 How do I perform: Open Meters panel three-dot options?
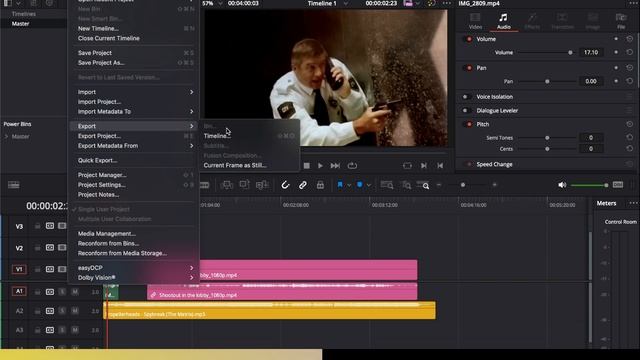[x=633, y=203]
